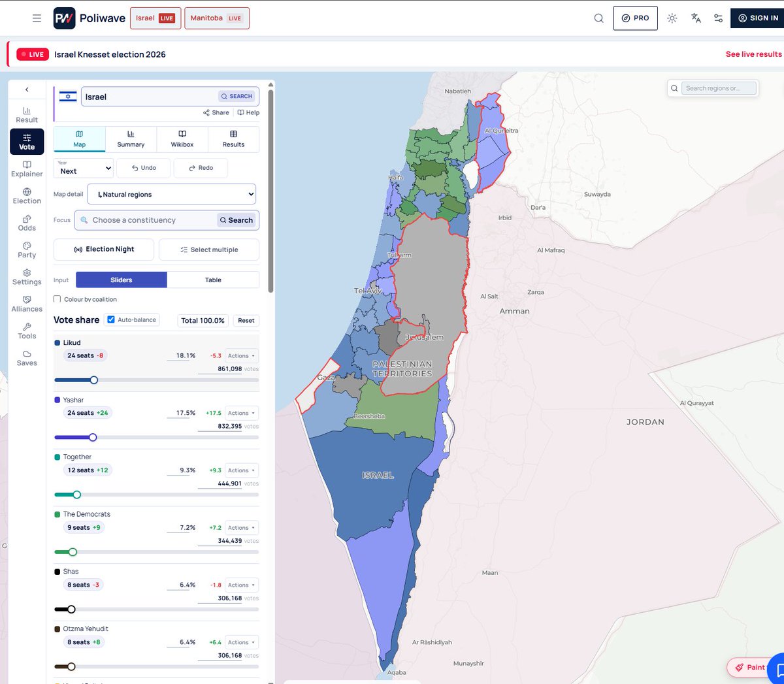Open Actions dropdown for The Democrats
784x684 pixels.
pyautogui.click(x=241, y=528)
